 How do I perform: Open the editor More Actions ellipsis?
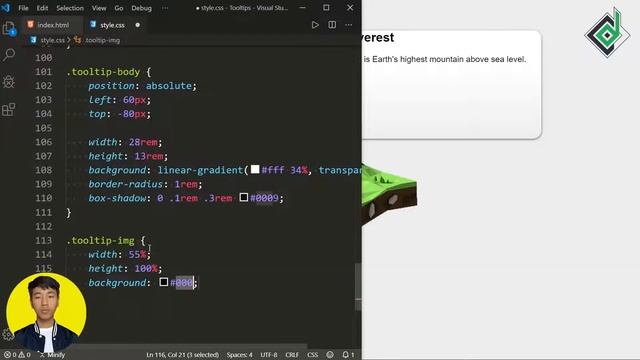(x=349, y=25)
